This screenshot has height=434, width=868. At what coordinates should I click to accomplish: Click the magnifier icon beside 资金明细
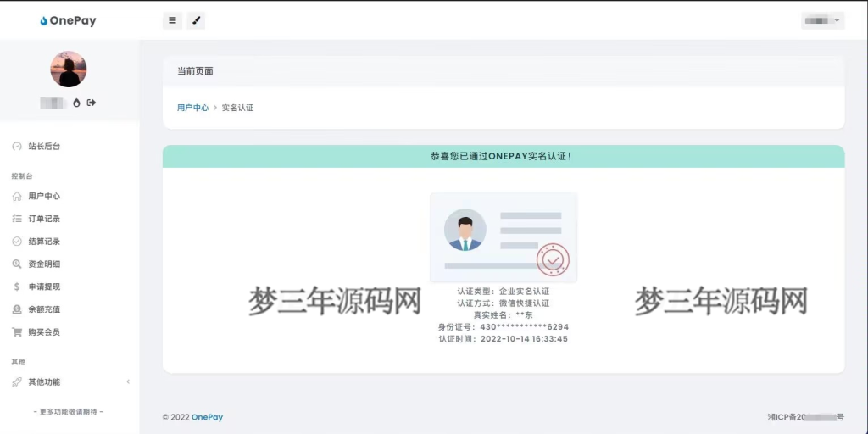point(17,264)
